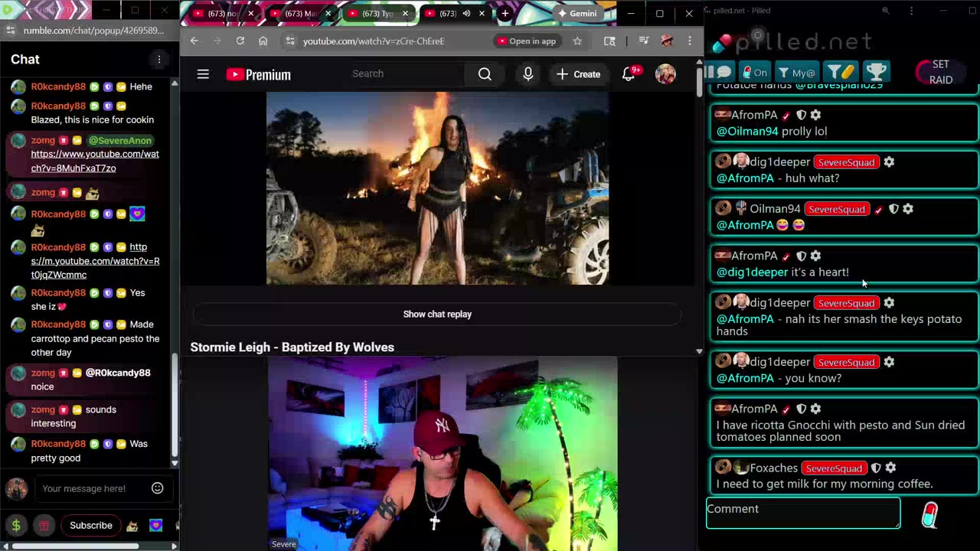Click the @R0kcandy88 mention by zomg
Image resolution: width=980 pixels, height=551 pixels.
pos(118,373)
